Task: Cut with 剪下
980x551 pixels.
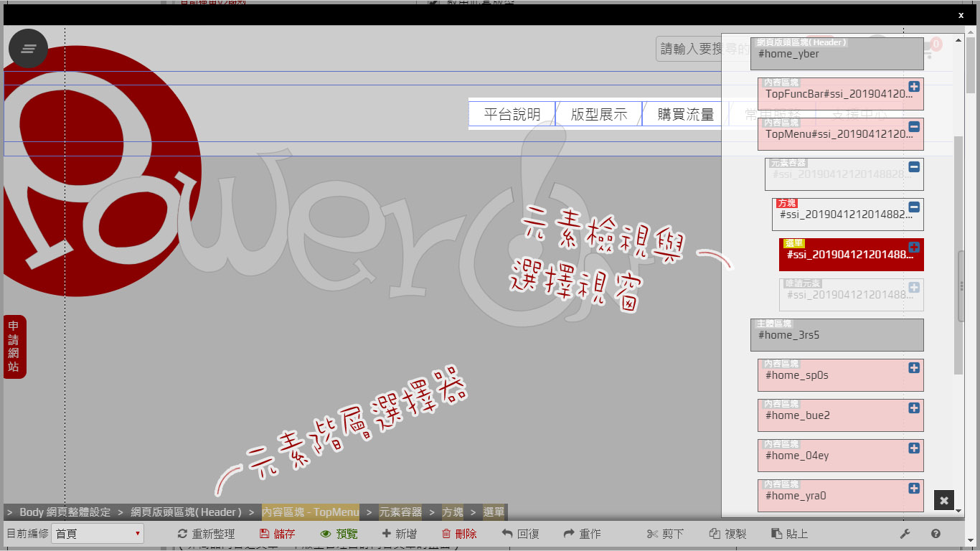Action: [665, 534]
